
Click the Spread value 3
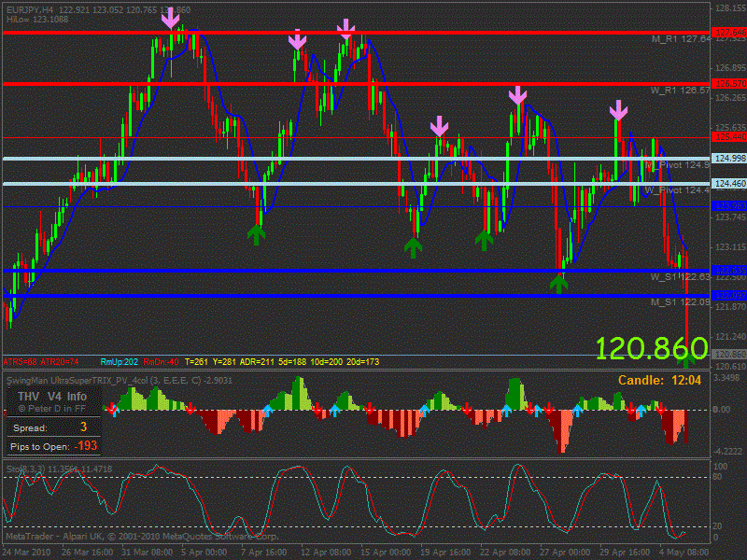tap(83, 427)
